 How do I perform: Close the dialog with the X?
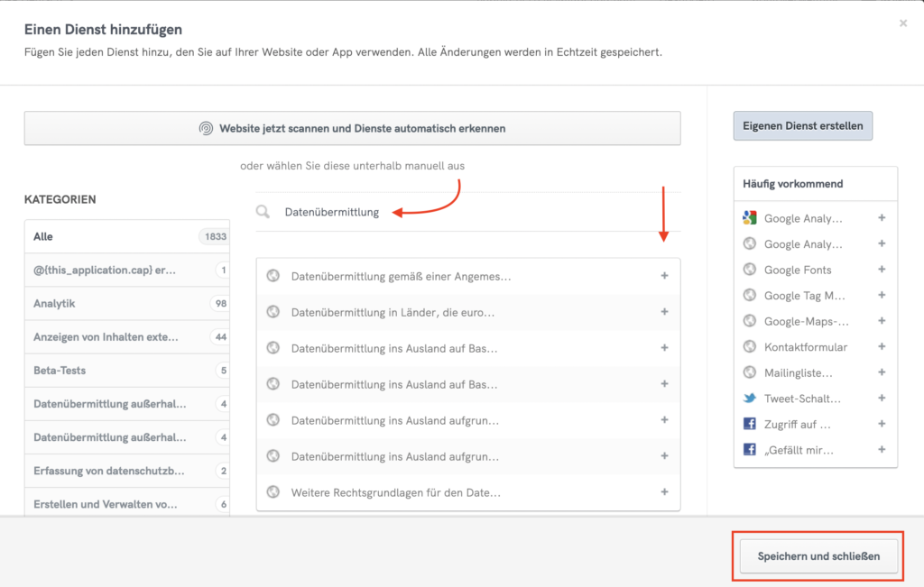coord(902,23)
